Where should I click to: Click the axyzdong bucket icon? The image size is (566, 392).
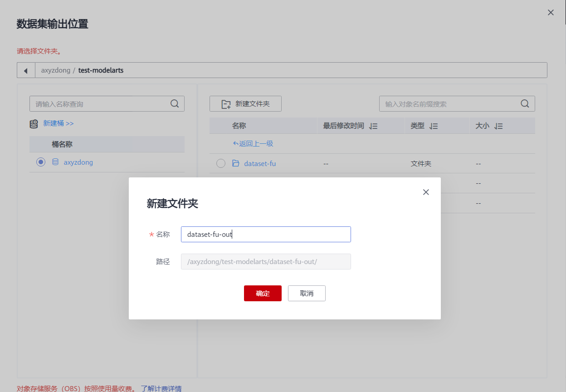(x=55, y=162)
